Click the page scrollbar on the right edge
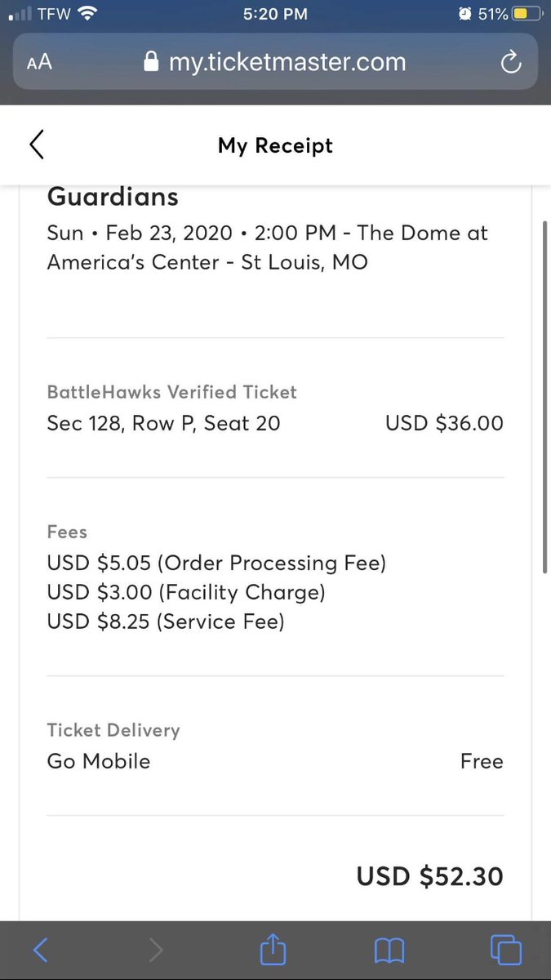The height and width of the screenshot is (980, 551). (x=544, y=396)
